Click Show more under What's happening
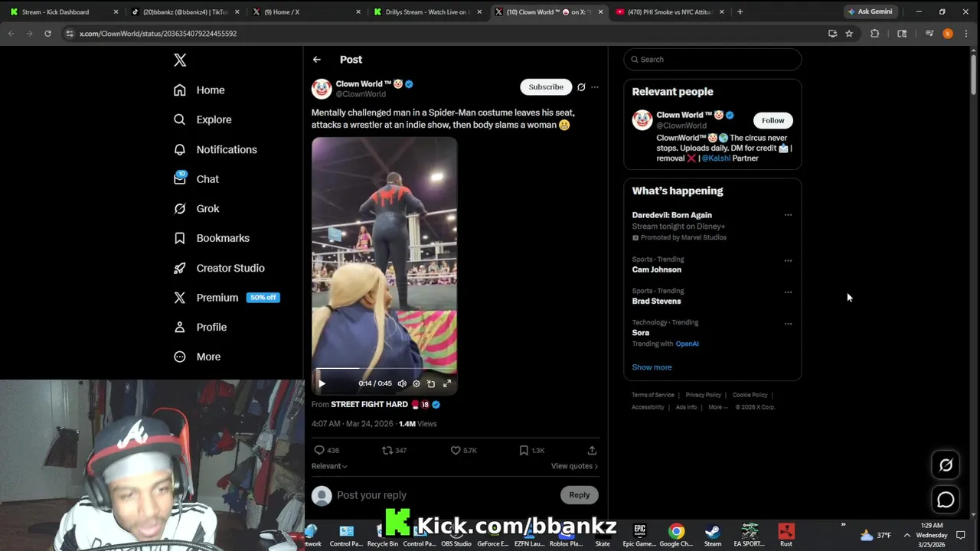Screen dimensions: 980x551 click(652, 367)
